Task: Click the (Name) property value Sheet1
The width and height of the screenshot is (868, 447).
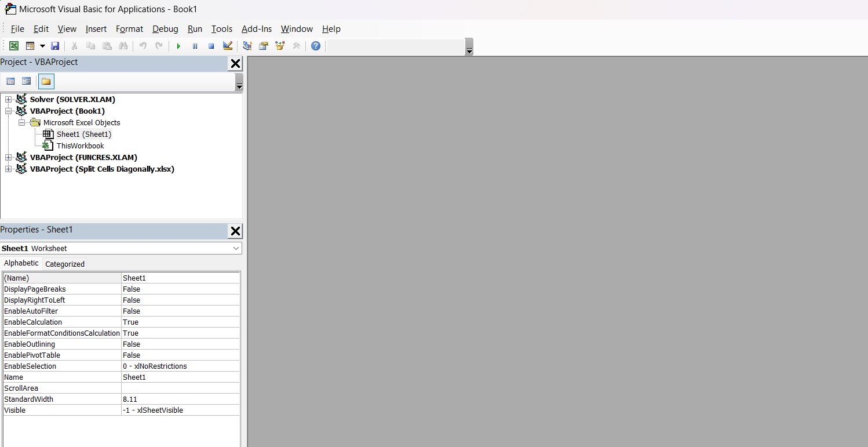Action: (x=180, y=278)
